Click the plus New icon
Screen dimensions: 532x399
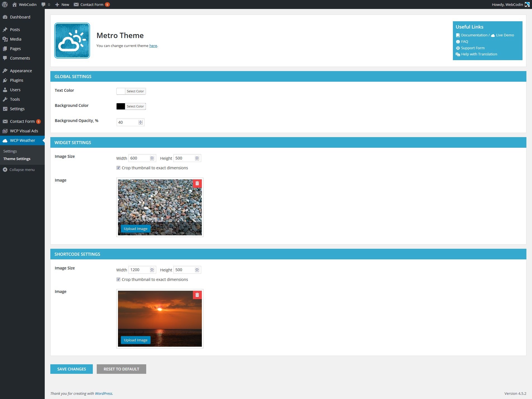click(57, 4)
